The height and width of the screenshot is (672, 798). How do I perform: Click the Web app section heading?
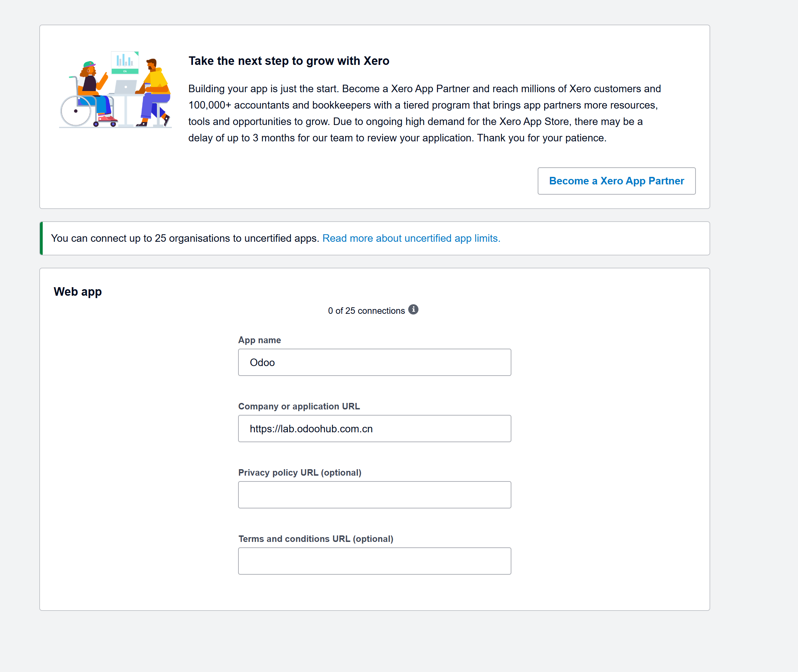pos(78,292)
